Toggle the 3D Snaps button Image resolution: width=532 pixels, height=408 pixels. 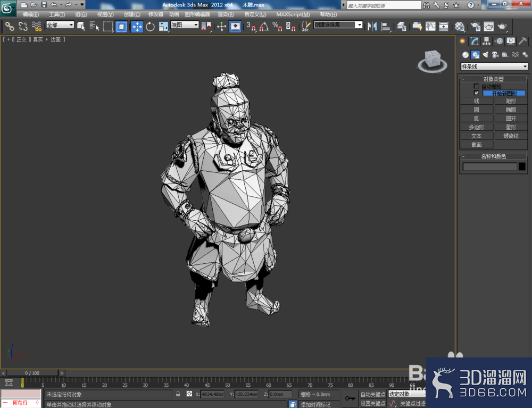(x=251, y=27)
